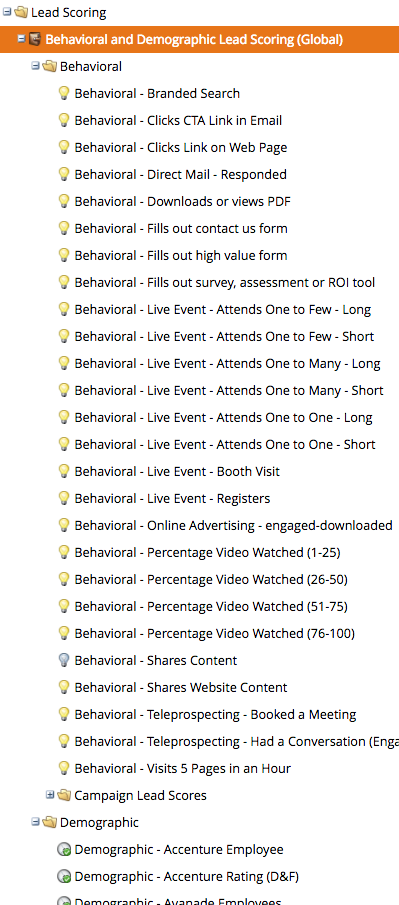
Task: Collapse the Demographic folder
Action: tap(36, 821)
